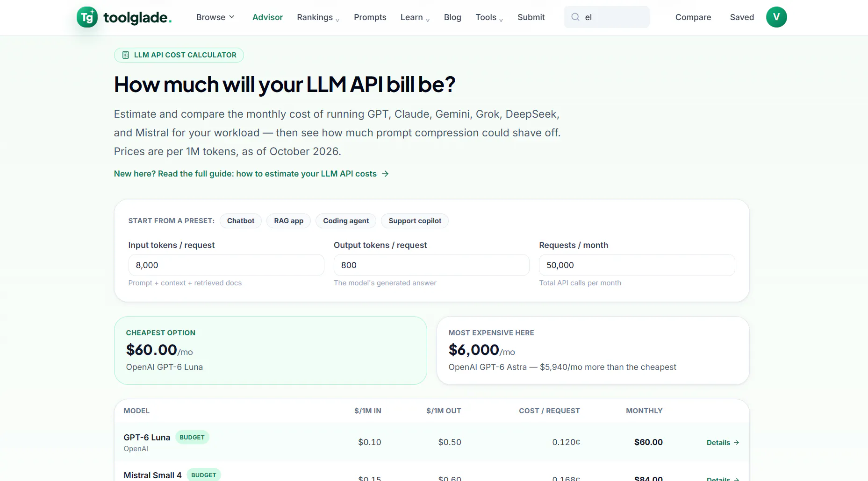Open the Learn dropdown menu
Viewport: 868px width, 481px height.
coord(415,17)
